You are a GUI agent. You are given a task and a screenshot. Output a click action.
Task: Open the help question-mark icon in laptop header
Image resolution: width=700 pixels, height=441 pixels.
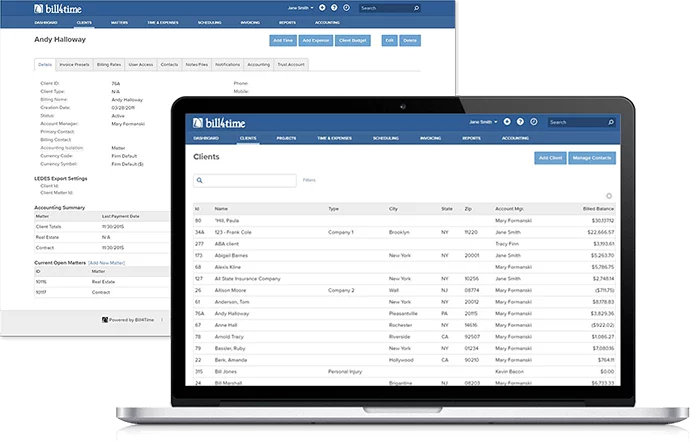(520, 121)
